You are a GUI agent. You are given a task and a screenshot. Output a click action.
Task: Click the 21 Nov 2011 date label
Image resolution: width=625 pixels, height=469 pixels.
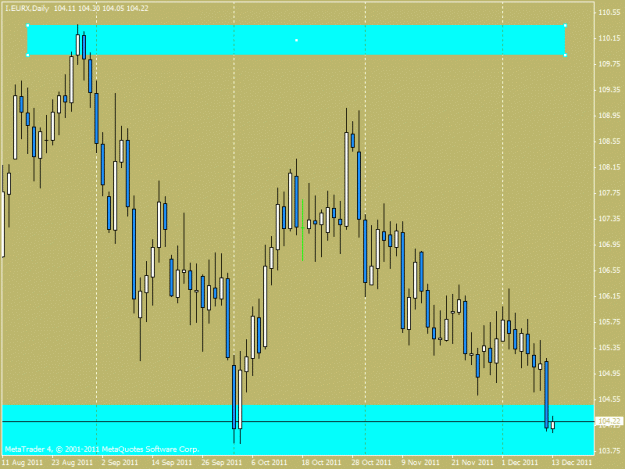[x=473, y=463]
